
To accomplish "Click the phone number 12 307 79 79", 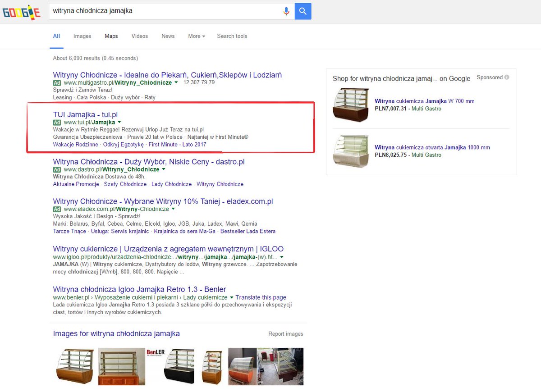I will [199, 83].
